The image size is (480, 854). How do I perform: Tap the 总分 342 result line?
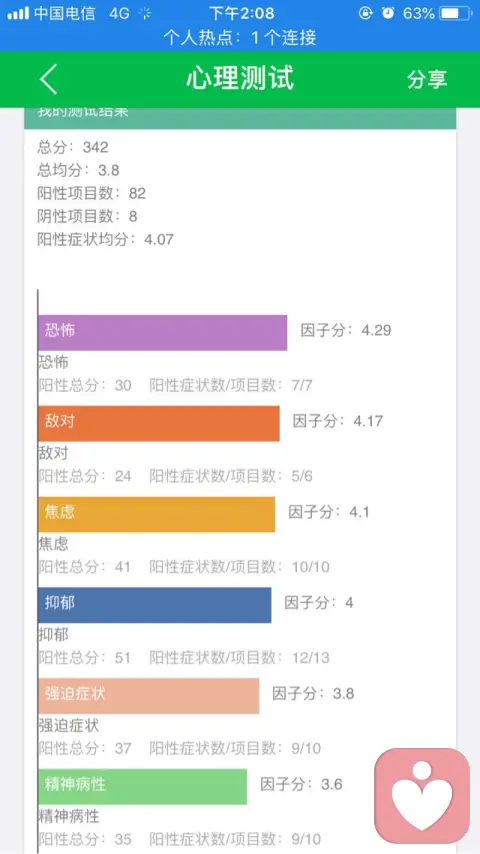coord(73,147)
